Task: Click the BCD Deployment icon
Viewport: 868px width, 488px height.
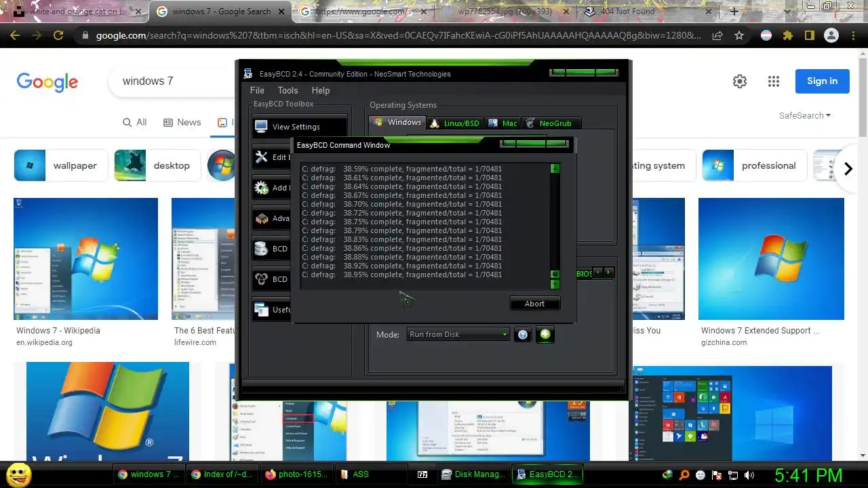Action: pyautogui.click(x=262, y=279)
